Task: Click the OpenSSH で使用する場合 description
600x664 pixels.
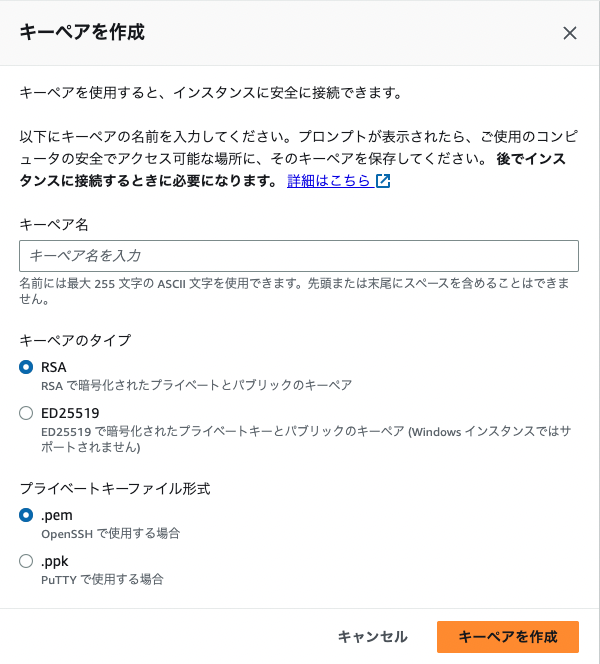Action: 110,533
